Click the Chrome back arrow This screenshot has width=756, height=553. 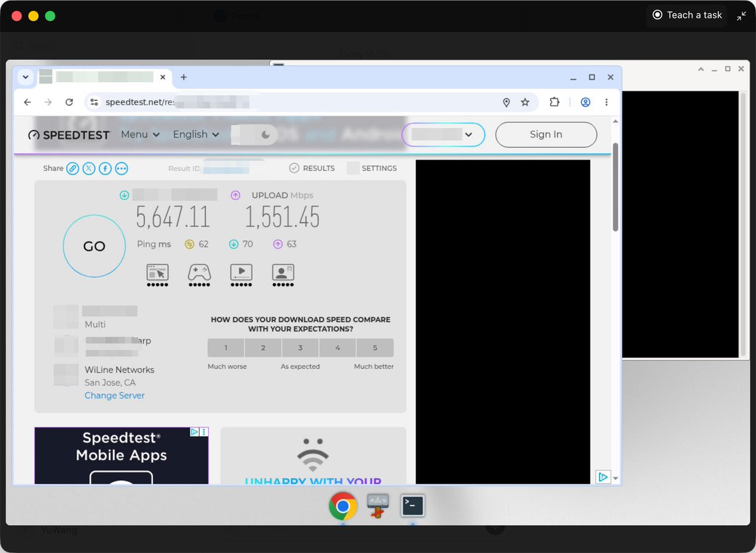click(27, 102)
